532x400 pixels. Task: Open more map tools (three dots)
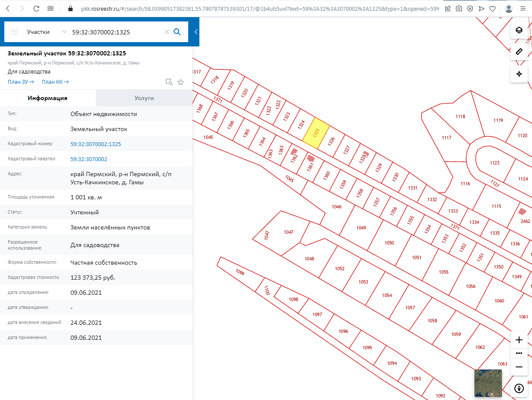[519, 353]
